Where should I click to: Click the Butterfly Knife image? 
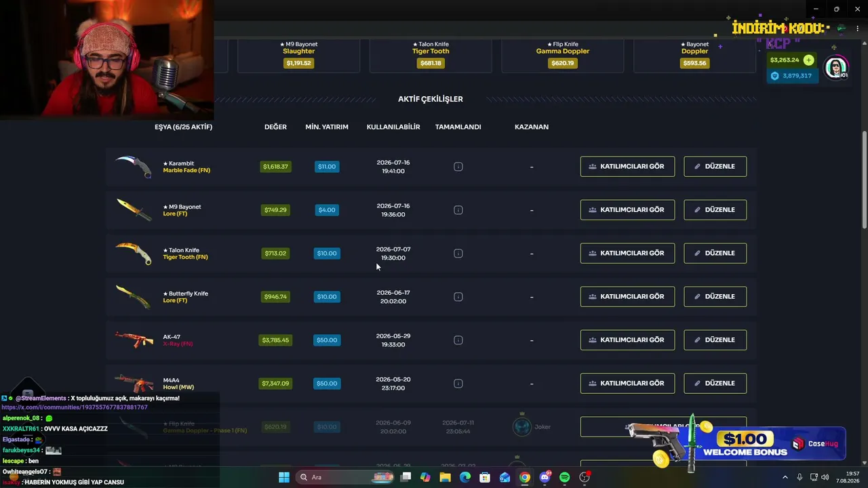click(134, 297)
